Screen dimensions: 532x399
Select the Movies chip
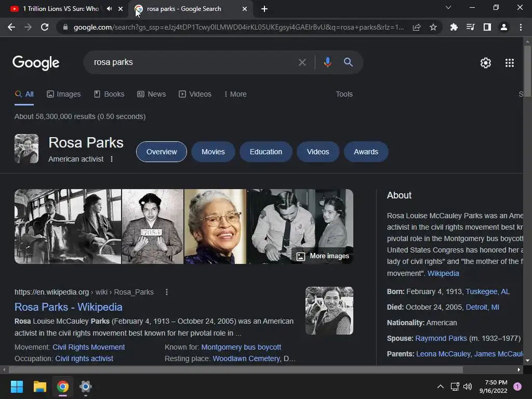click(x=213, y=152)
